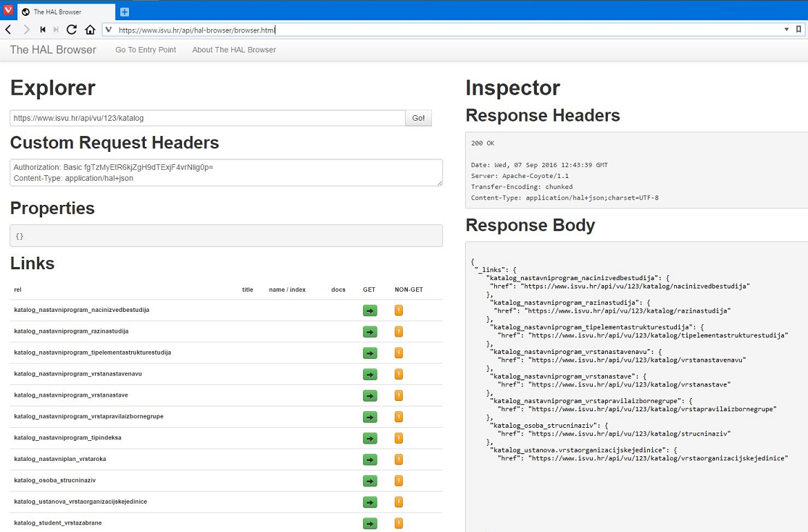808x532 pixels.
Task: GET request for katalog_student_vrstazabrane
Action: (370, 523)
